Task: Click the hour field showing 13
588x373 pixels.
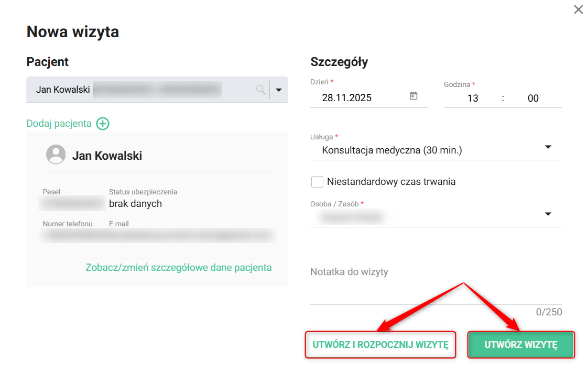Action: click(473, 98)
